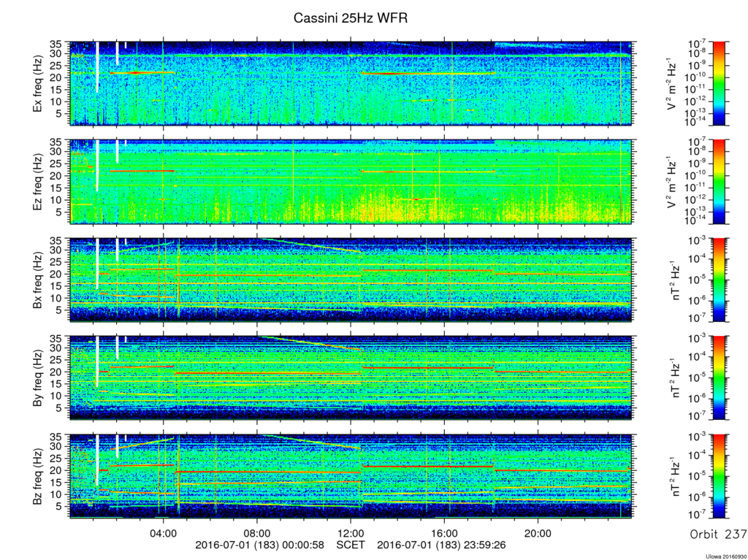Click the Bx panel color bar
Viewport: 748px width, 560px height.
[x=719, y=280]
